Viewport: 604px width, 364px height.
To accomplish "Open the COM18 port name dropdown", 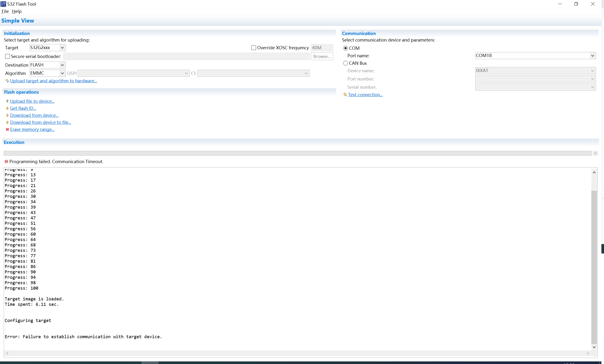I will tap(592, 56).
